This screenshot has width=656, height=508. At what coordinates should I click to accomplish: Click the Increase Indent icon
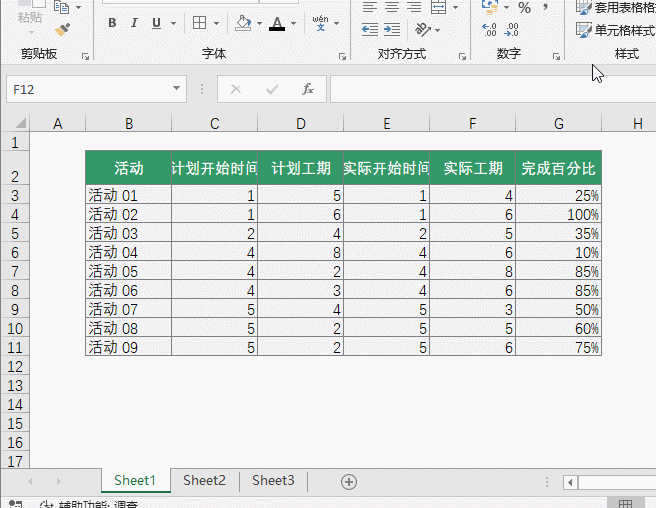392,29
